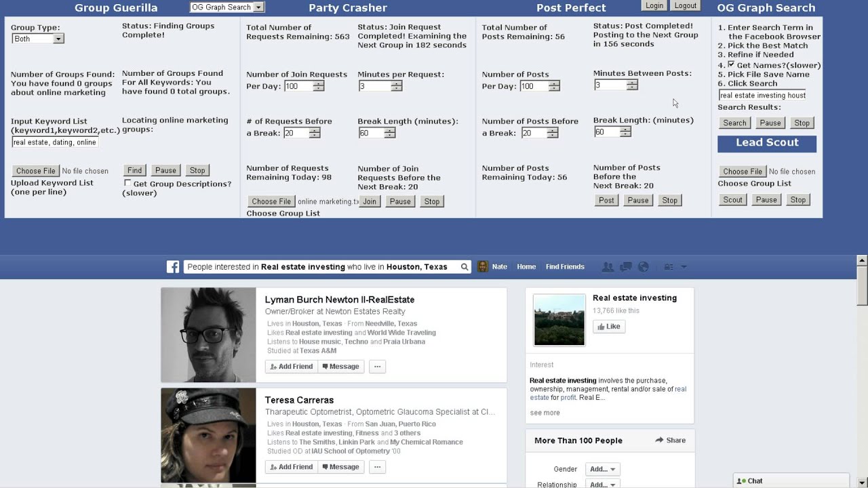Pause the OG Graph Search
868x488 pixels.
pyautogui.click(x=770, y=123)
